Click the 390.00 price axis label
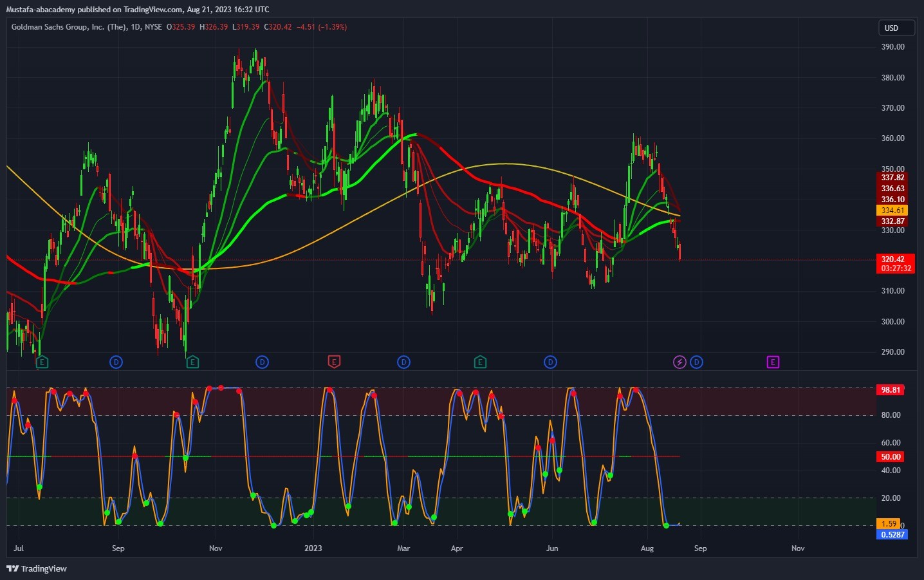The image size is (924, 580). [x=893, y=47]
